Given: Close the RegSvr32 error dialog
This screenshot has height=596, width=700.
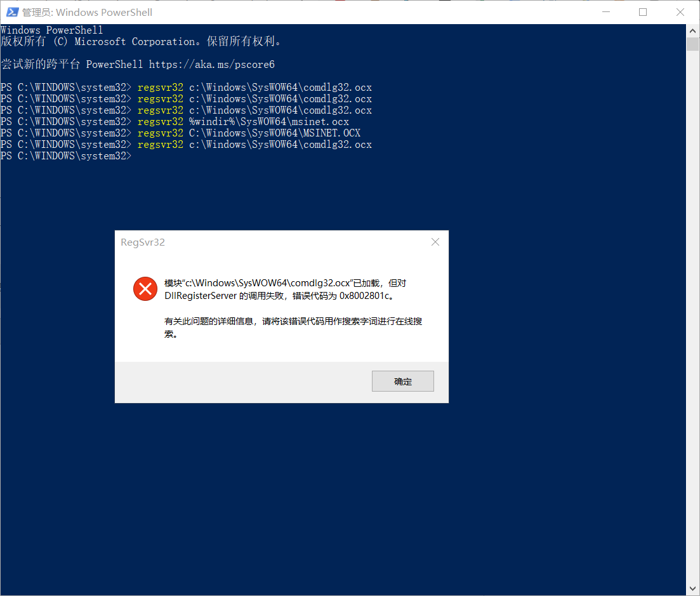Looking at the screenshot, I should [x=435, y=242].
